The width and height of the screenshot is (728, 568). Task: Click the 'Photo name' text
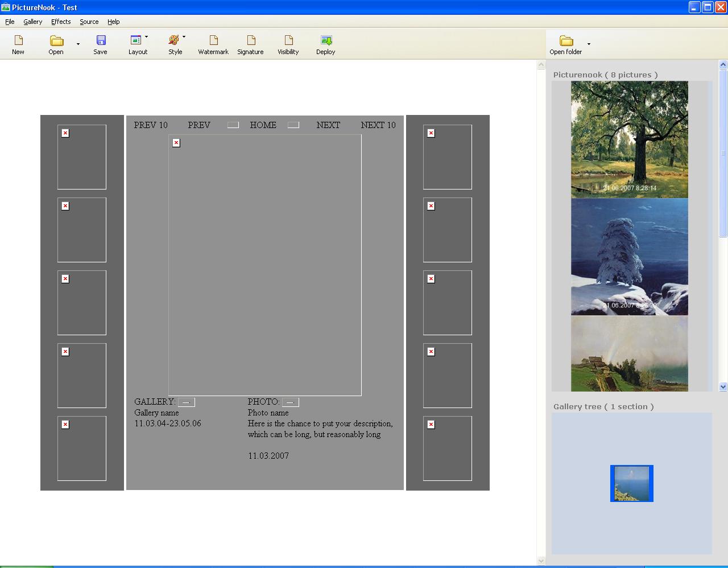268,413
